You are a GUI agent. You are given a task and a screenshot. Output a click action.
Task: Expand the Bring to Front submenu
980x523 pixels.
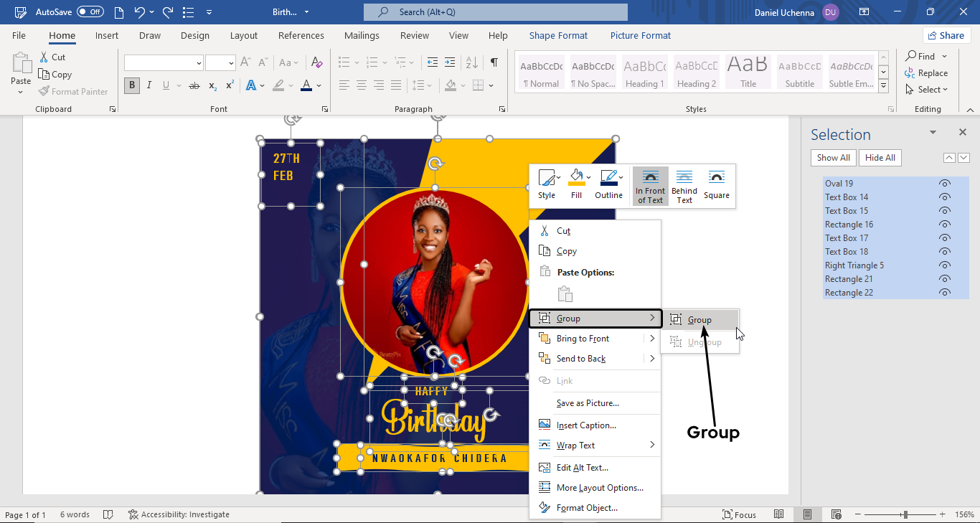point(652,339)
